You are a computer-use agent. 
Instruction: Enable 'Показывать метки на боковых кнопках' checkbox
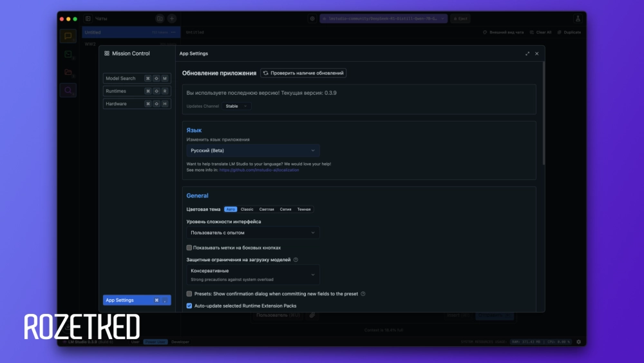(189, 248)
